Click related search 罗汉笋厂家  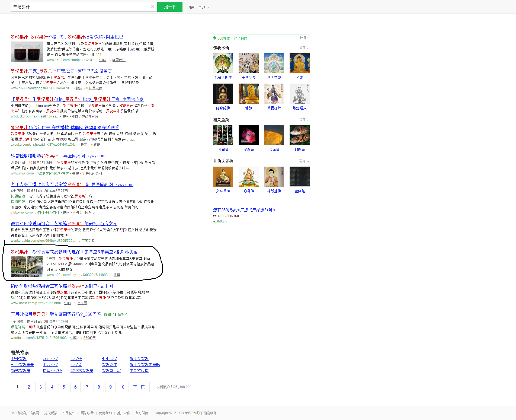tap(111, 371)
